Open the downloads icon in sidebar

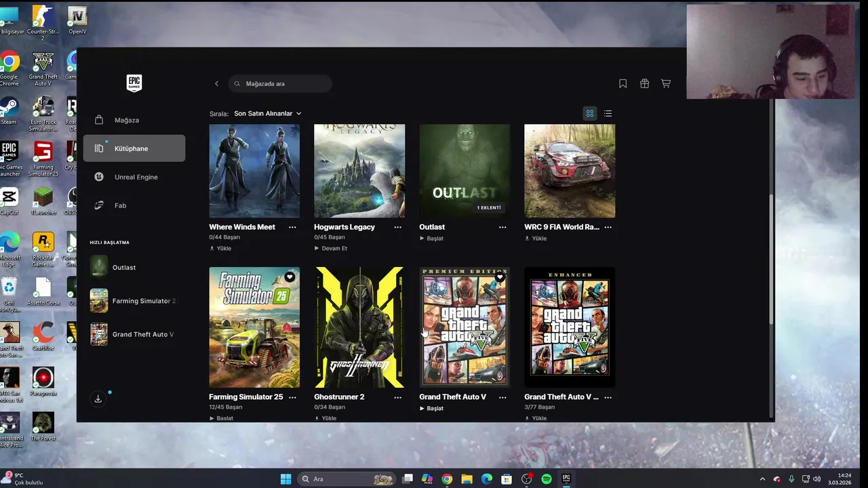pos(98,399)
